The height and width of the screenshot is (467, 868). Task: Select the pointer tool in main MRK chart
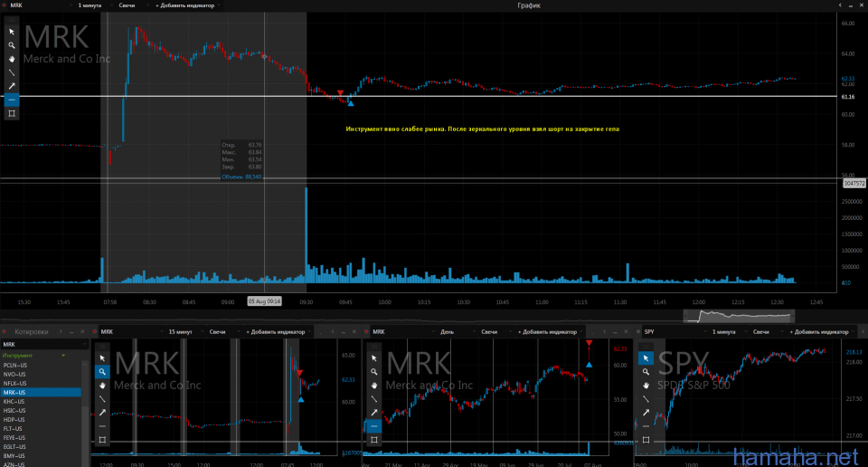[12, 33]
